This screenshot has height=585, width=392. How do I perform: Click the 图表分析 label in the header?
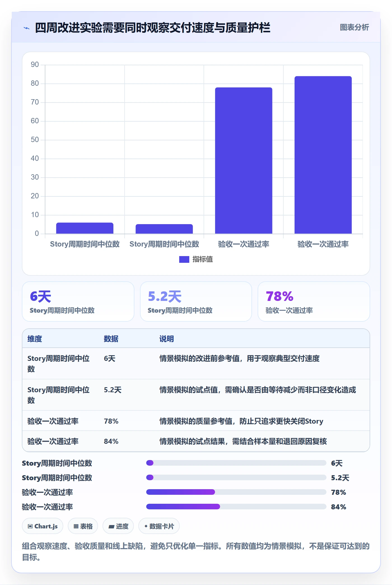[354, 27]
